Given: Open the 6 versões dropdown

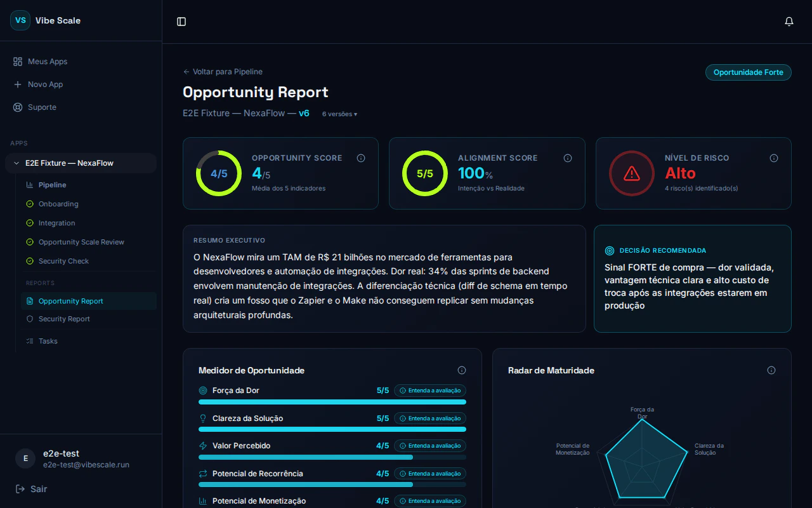Looking at the screenshot, I should click(x=339, y=114).
